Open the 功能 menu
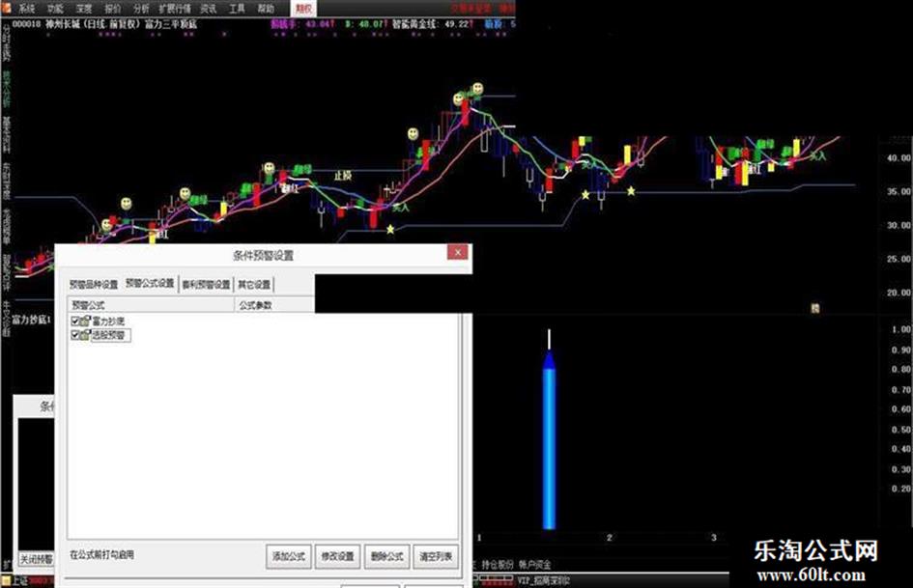 (x=55, y=8)
